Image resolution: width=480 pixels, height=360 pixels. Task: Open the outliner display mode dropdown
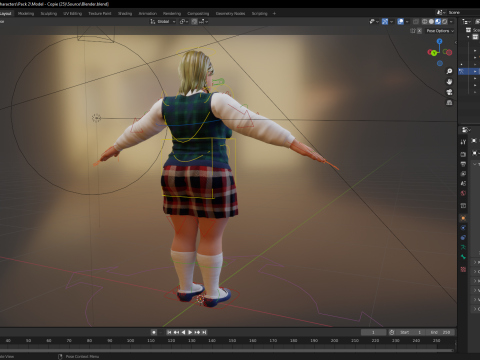point(466,22)
